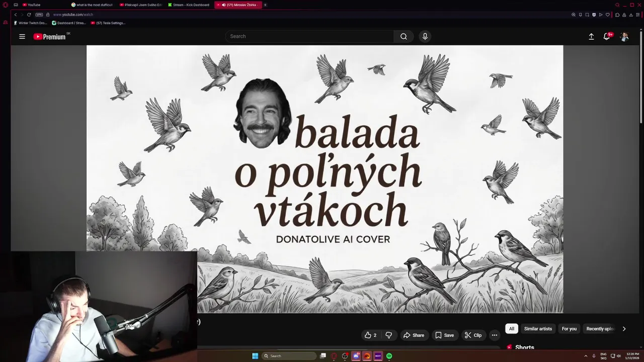Toggle the browser VPN badge

[x=39, y=15]
